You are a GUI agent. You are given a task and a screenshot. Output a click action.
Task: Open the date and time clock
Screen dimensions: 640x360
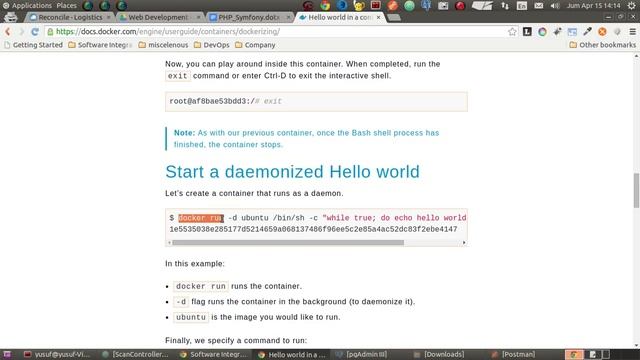(x=593, y=5)
